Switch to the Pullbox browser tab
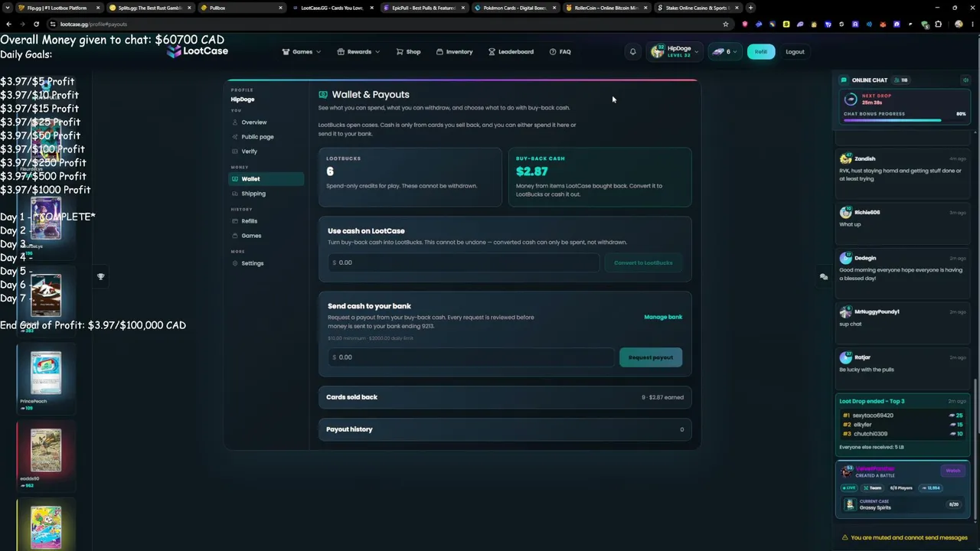This screenshot has width=980, height=551. point(240,8)
